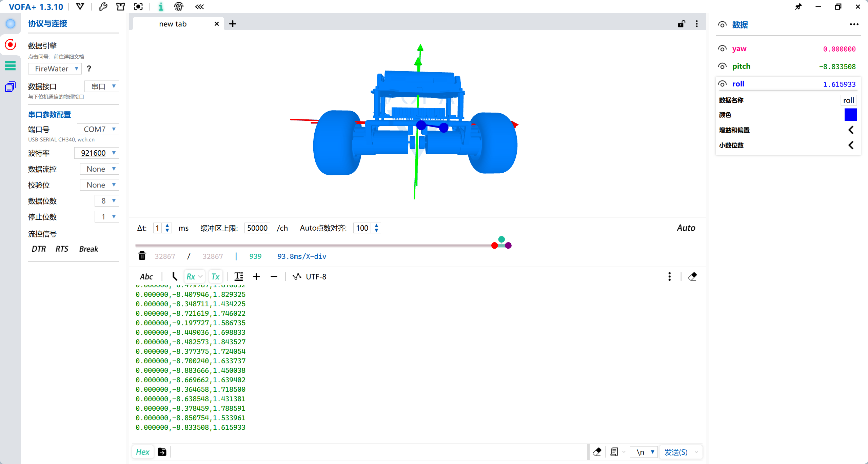Click the phone handset icon in console toolbar

coord(175,276)
